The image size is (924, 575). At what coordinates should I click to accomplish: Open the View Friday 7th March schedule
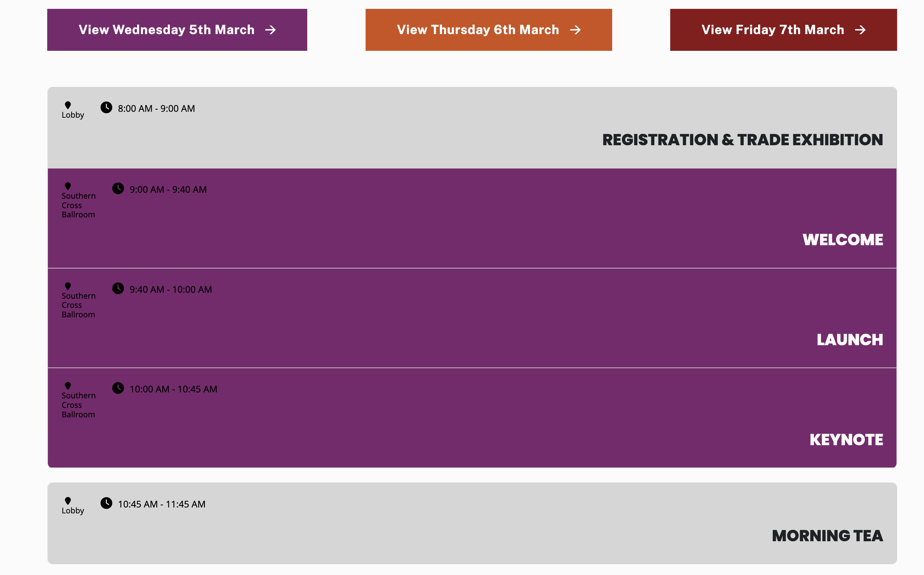tap(783, 30)
